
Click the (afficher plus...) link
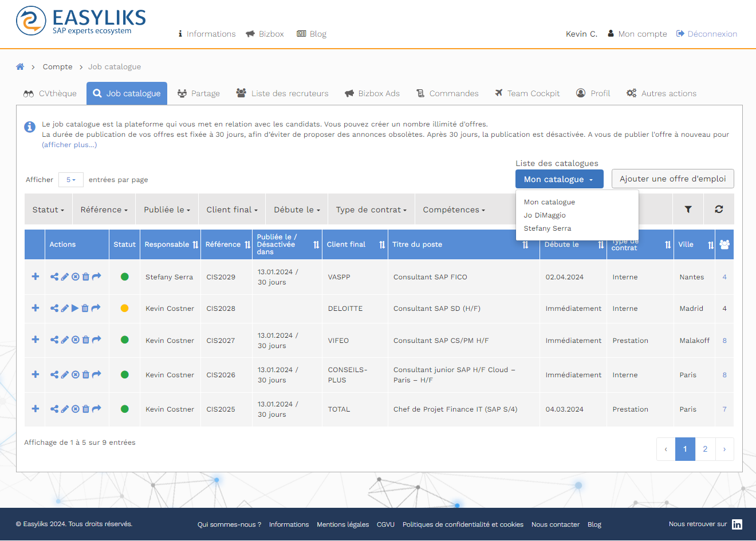69,145
